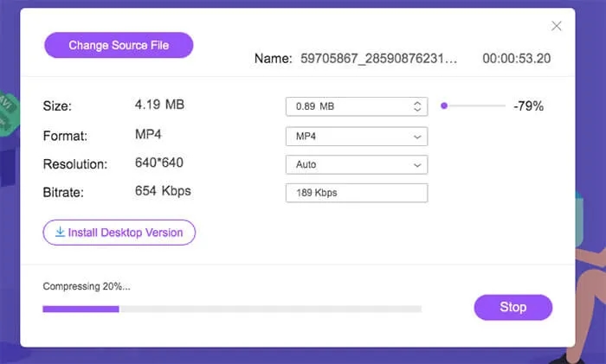Click the source file name 59705867_28590876231
This screenshot has height=364, width=606.
(378, 59)
